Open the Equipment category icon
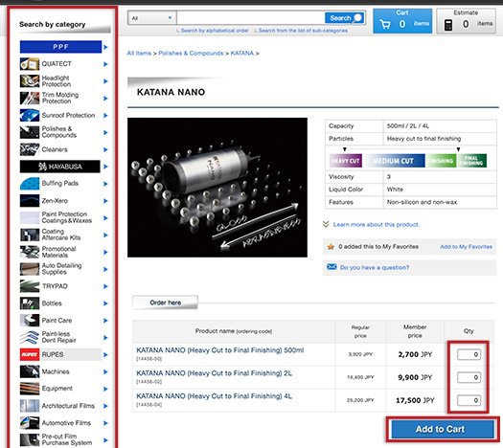503x448 pixels. (30, 389)
